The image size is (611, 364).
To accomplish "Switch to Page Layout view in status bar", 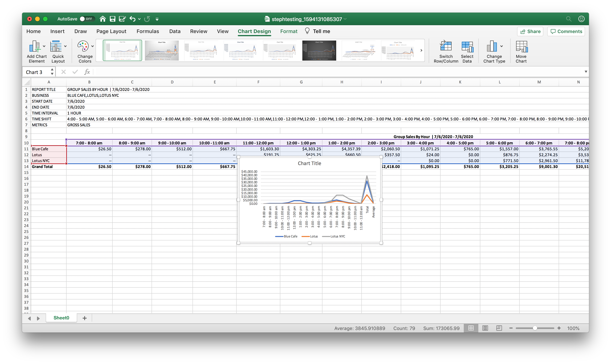I will coord(485,328).
